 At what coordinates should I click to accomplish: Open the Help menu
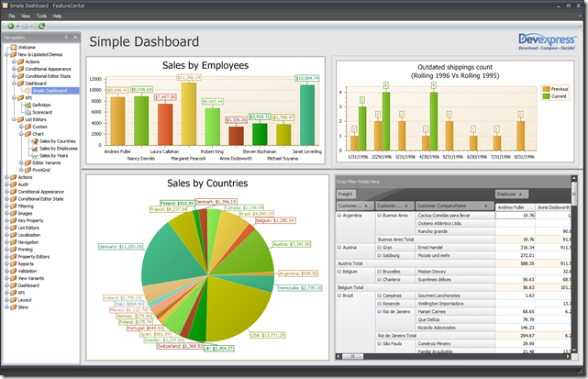(57, 17)
